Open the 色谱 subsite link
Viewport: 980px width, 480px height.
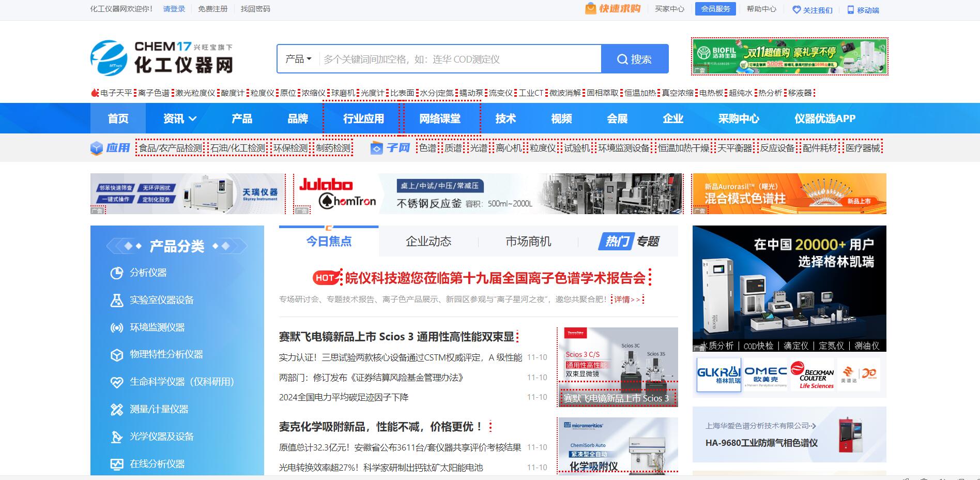coord(427,148)
